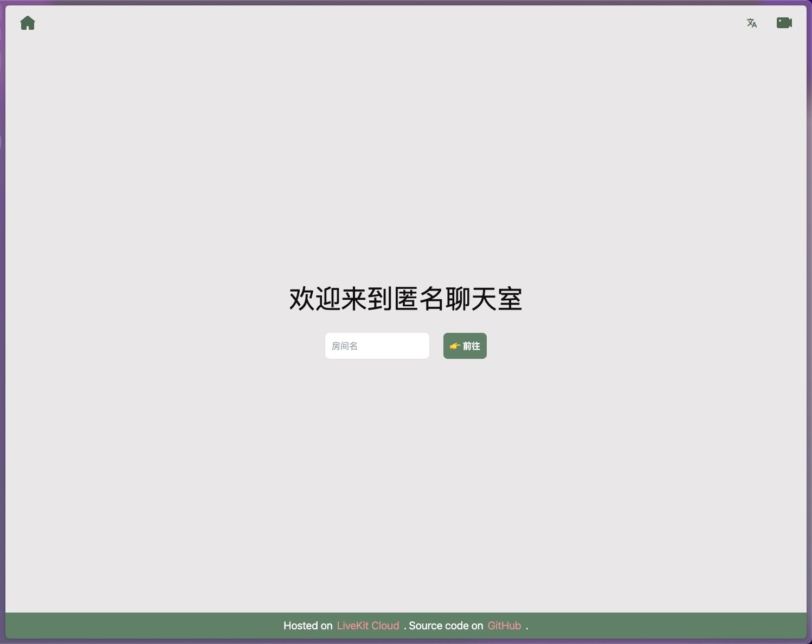Select the room name placeholder text field

tap(377, 346)
